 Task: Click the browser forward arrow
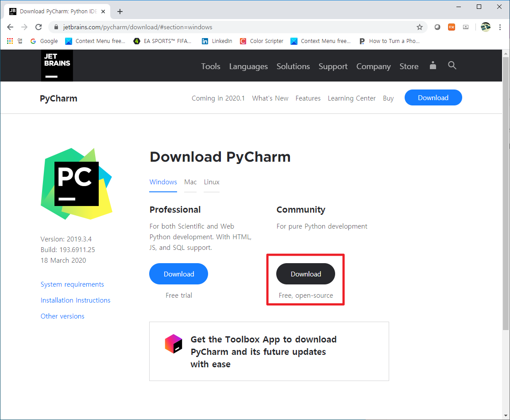[x=24, y=27]
